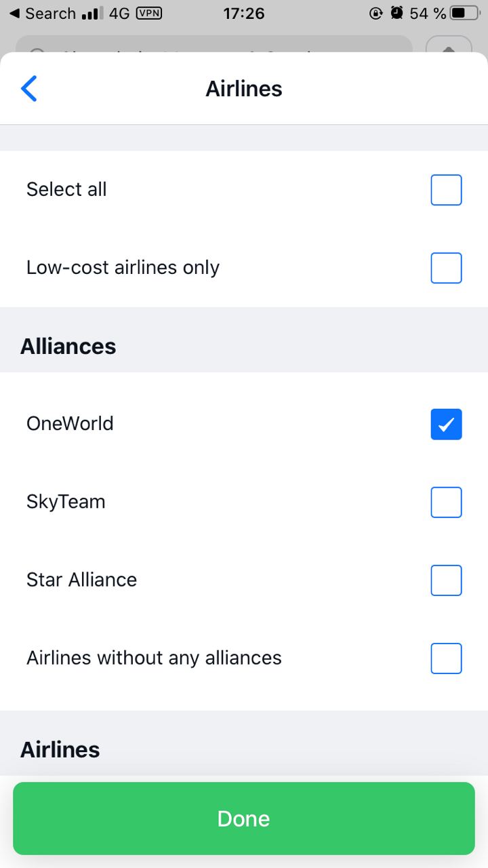This screenshot has height=868, width=488.
Task: Tap the alarm clock status icon
Action: click(x=397, y=13)
